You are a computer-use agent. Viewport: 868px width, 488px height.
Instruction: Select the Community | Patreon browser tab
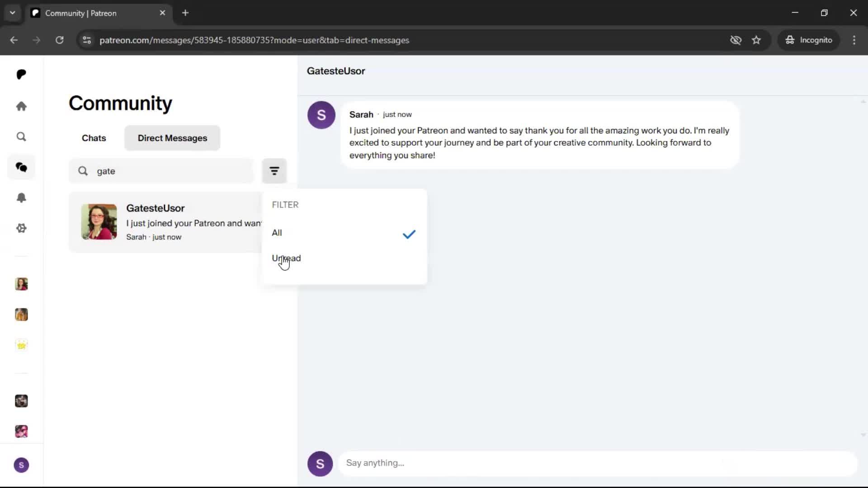[x=99, y=13]
